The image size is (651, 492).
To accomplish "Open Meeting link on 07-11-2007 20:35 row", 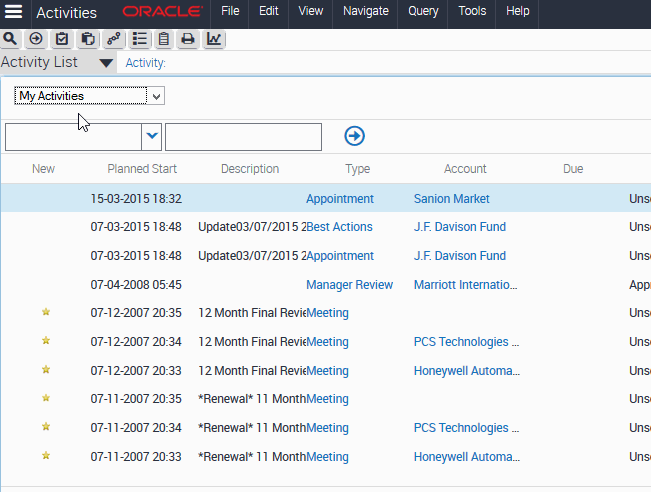I will pos(327,399).
